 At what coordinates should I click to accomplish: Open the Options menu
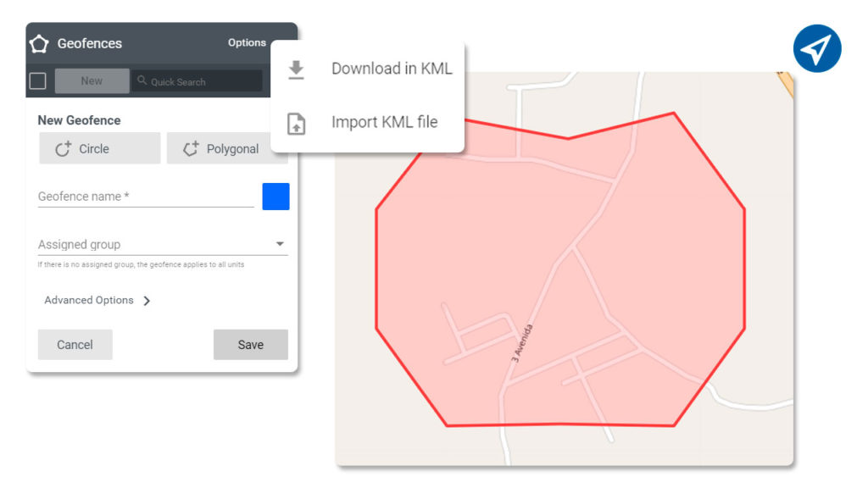[247, 42]
